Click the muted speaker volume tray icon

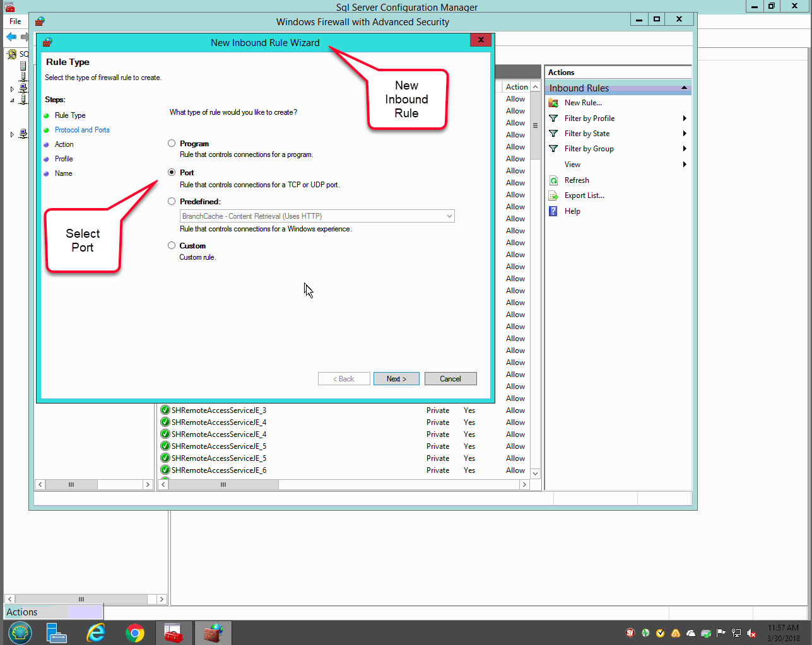[751, 633]
